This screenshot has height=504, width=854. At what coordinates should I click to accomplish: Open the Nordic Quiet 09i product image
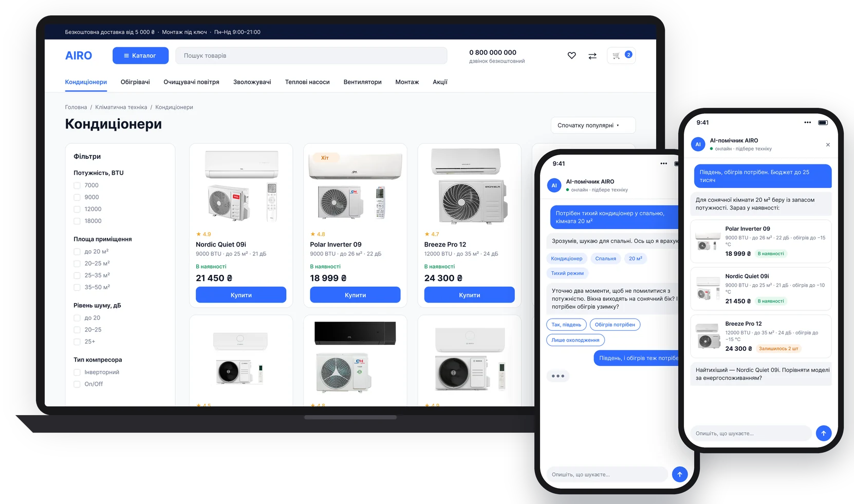(x=241, y=186)
